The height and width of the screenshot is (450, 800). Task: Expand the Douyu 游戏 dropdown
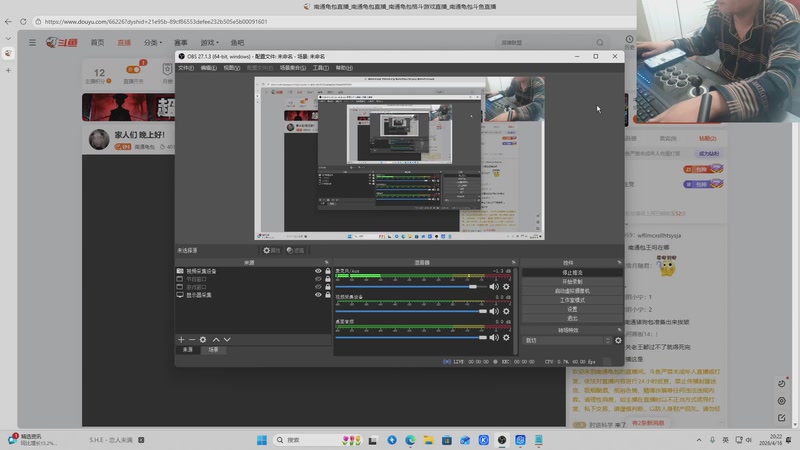(x=209, y=42)
